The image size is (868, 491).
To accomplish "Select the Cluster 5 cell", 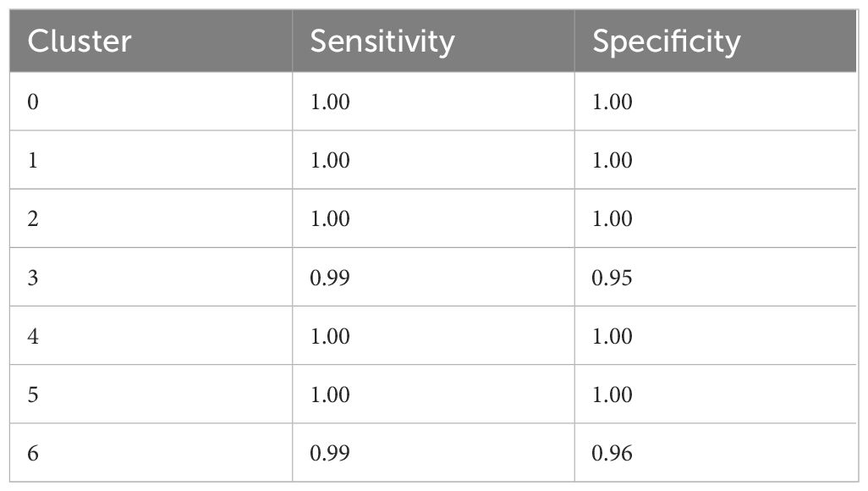I will pyautogui.click(x=151, y=394).
